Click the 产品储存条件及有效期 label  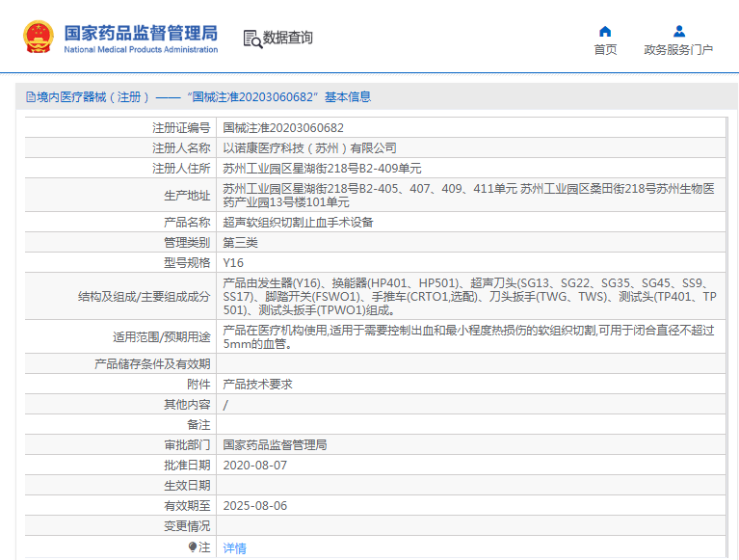[152, 364]
